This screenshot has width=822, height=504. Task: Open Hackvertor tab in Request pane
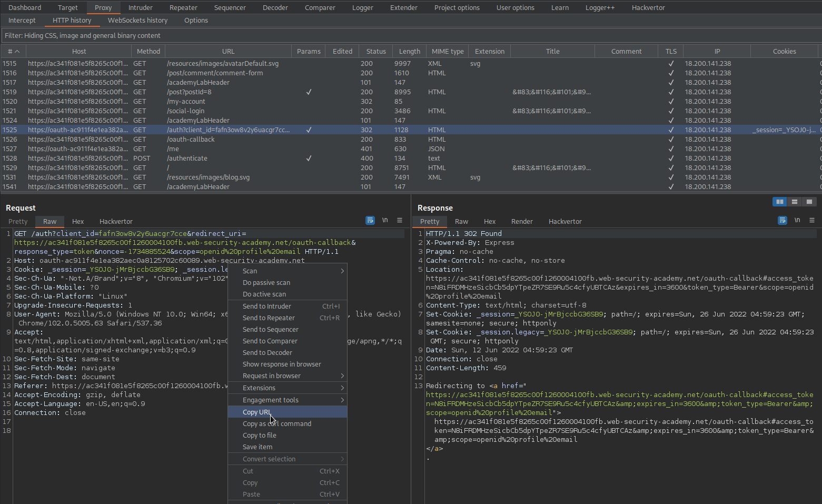[x=116, y=221]
